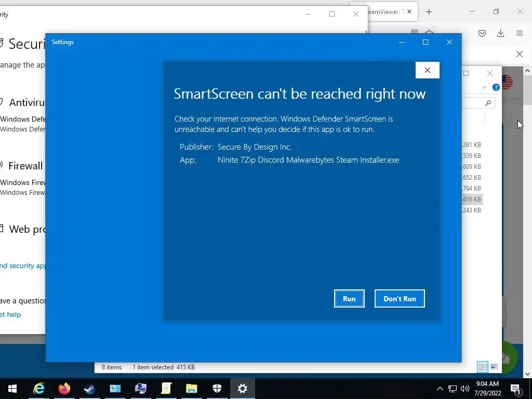
Task: Click the browser scrollbar up arrow
Action: coord(527,71)
